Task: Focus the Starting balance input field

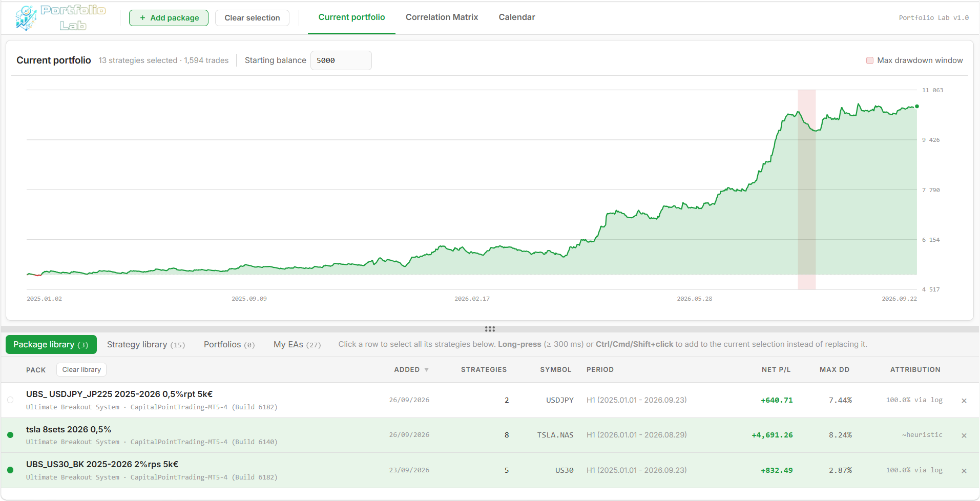Action: 341,60
